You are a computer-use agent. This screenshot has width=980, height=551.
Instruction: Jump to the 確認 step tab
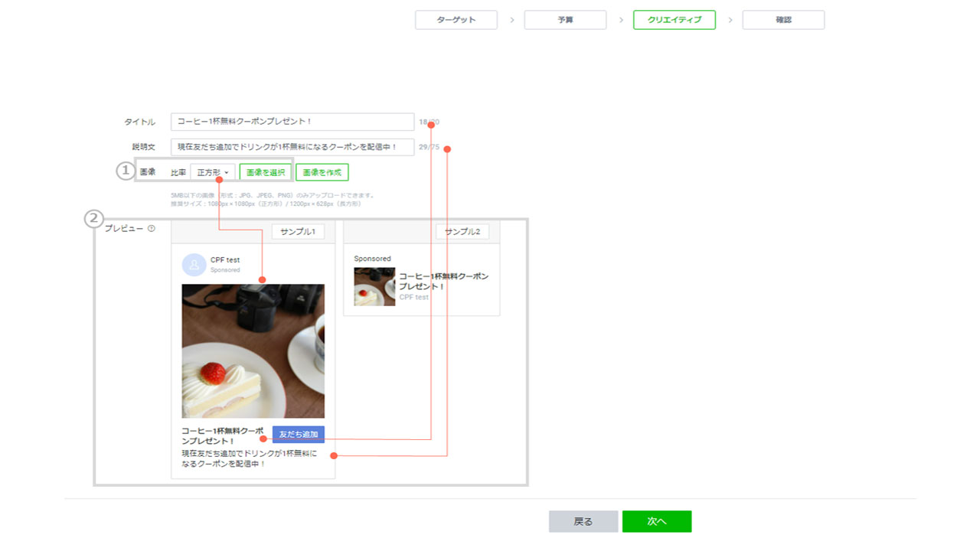click(x=783, y=20)
